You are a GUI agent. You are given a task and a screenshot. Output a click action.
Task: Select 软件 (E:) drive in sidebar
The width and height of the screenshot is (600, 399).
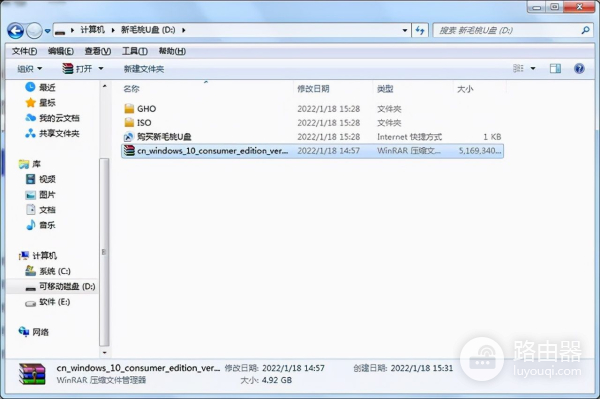click(x=54, y=302)
